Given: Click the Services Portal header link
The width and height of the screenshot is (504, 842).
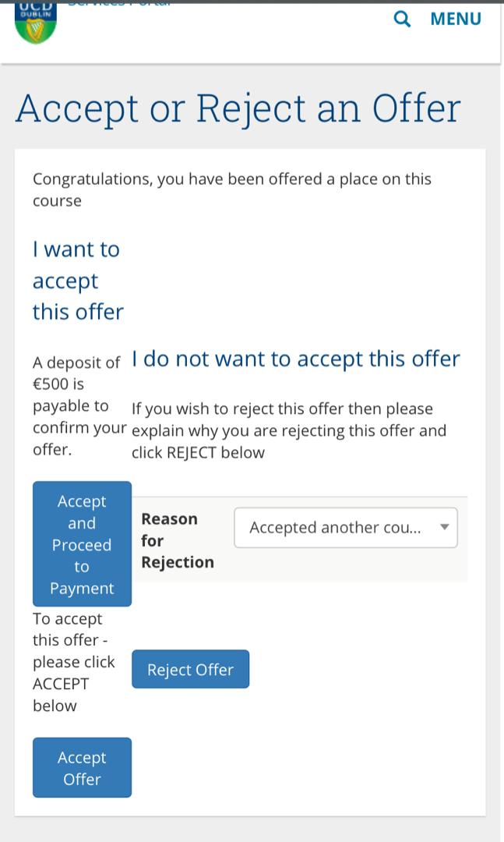Looking at the screenshot, I should (119, 3).
